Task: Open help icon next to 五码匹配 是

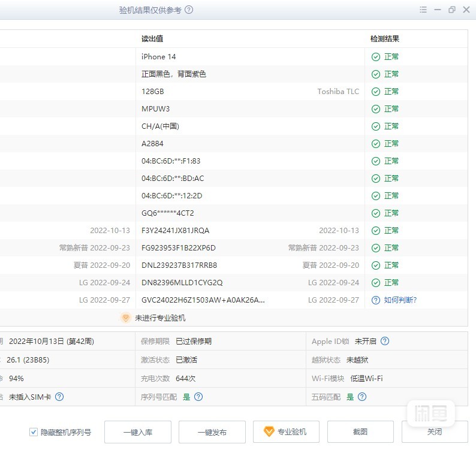Action: pos(362,397)
